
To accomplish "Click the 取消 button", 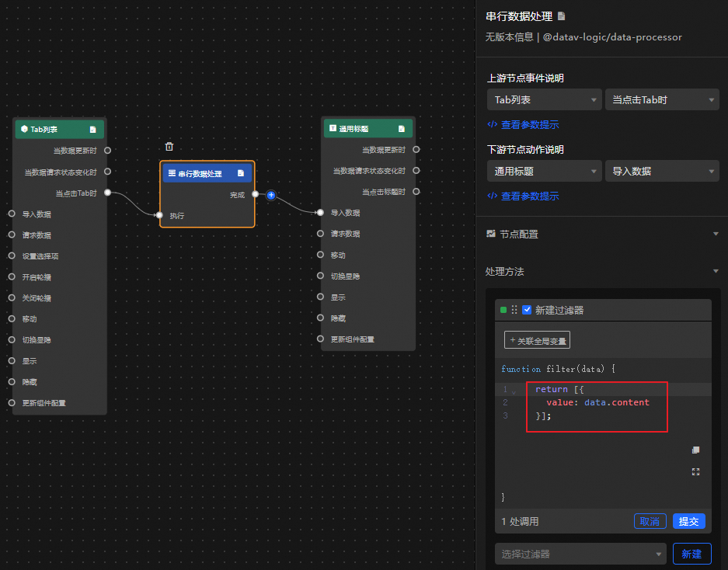I will (x=650, y=521).
